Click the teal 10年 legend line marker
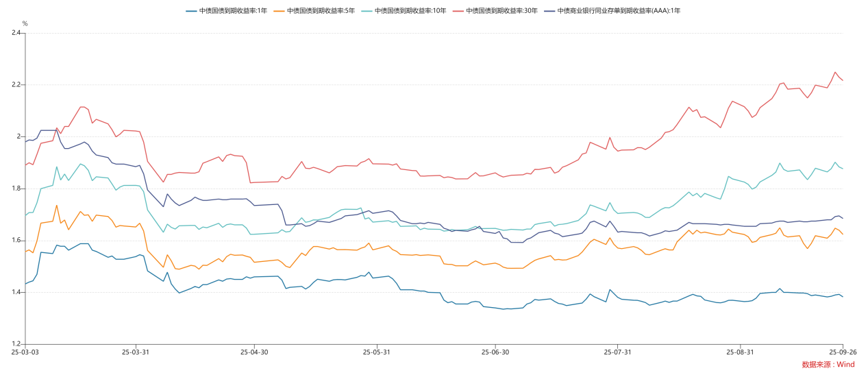 (x=367, y=11)
